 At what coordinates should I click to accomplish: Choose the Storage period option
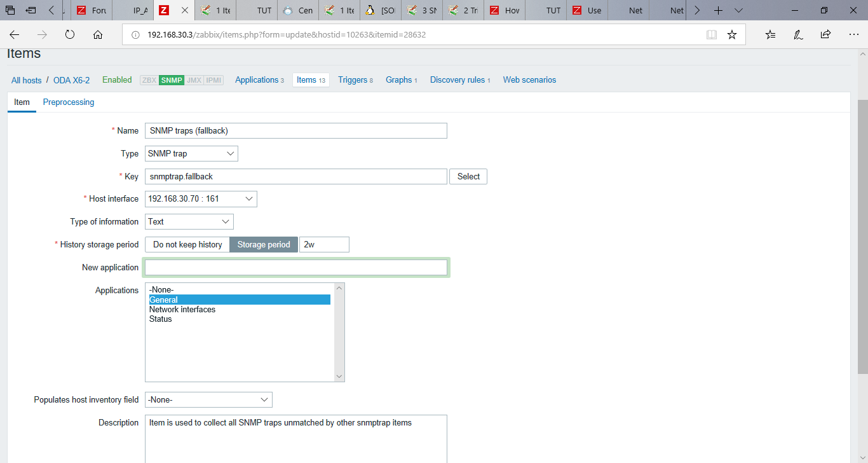coord(264,245)
